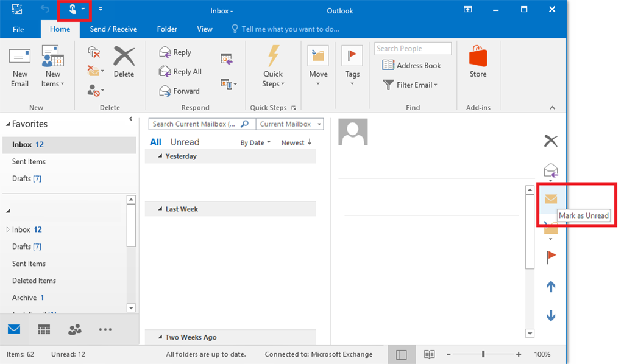Screen dimensions: 624x364
Task: Open Customize Quick Access Toolbar dropdown
Action: [x=101, y=9]
